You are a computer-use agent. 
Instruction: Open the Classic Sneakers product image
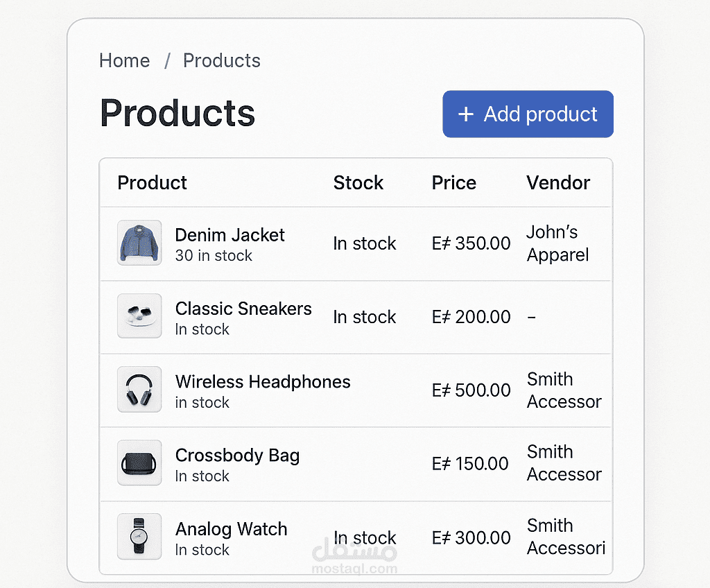[139, 315]
